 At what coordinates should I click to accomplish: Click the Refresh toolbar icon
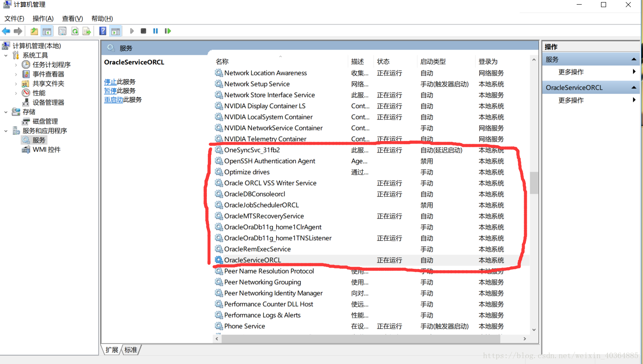point(75,31)
